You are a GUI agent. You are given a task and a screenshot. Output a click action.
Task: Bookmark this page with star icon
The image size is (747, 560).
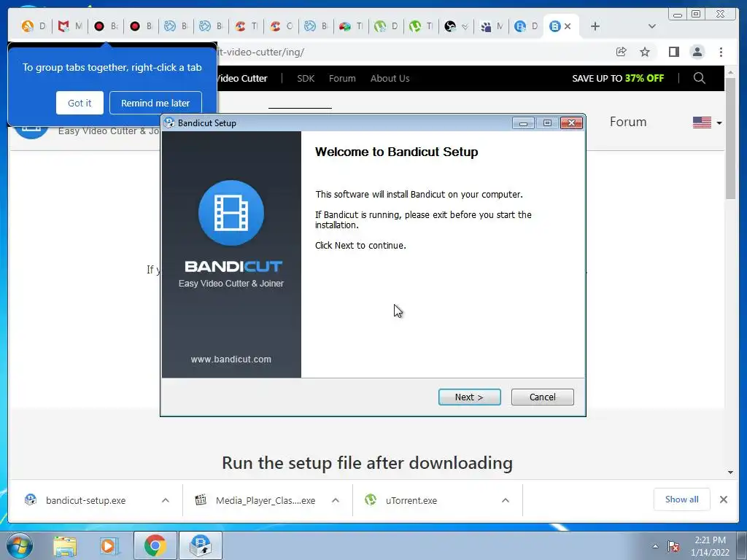[645, 52]
